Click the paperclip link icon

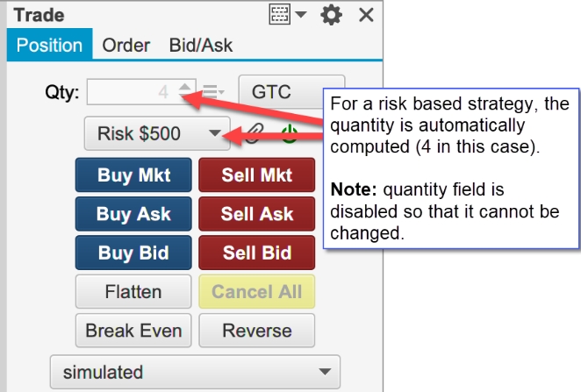255,133
